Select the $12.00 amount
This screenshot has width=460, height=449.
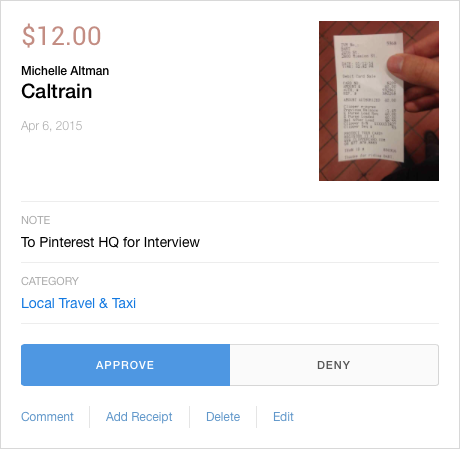[61, 36]
